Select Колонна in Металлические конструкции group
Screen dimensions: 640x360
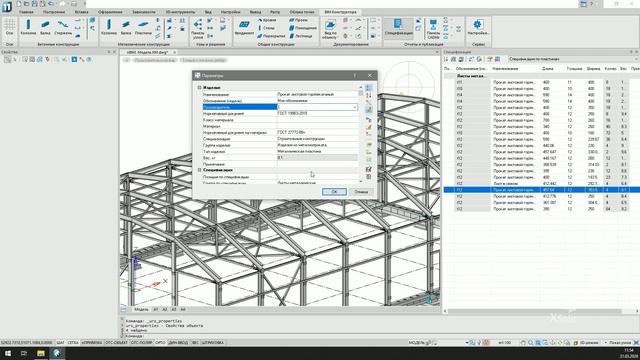109,27
